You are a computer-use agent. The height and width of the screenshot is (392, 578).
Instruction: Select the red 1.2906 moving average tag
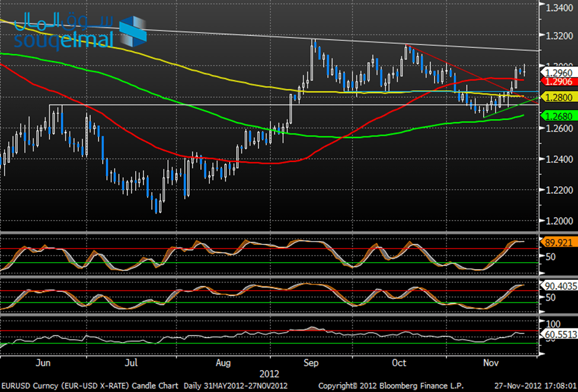(557, 81)
